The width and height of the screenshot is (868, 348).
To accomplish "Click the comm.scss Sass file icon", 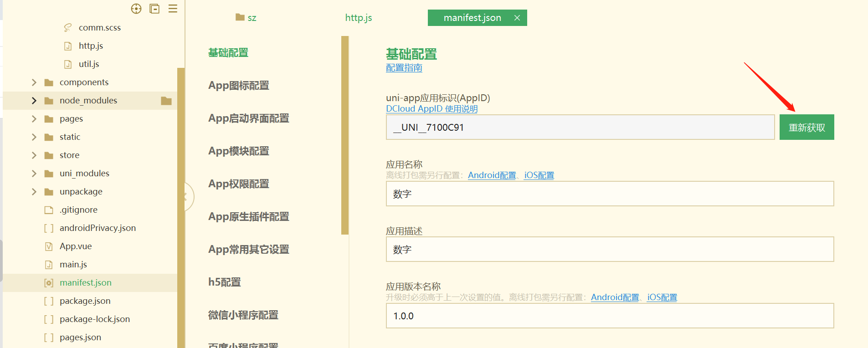I will 68,28.
